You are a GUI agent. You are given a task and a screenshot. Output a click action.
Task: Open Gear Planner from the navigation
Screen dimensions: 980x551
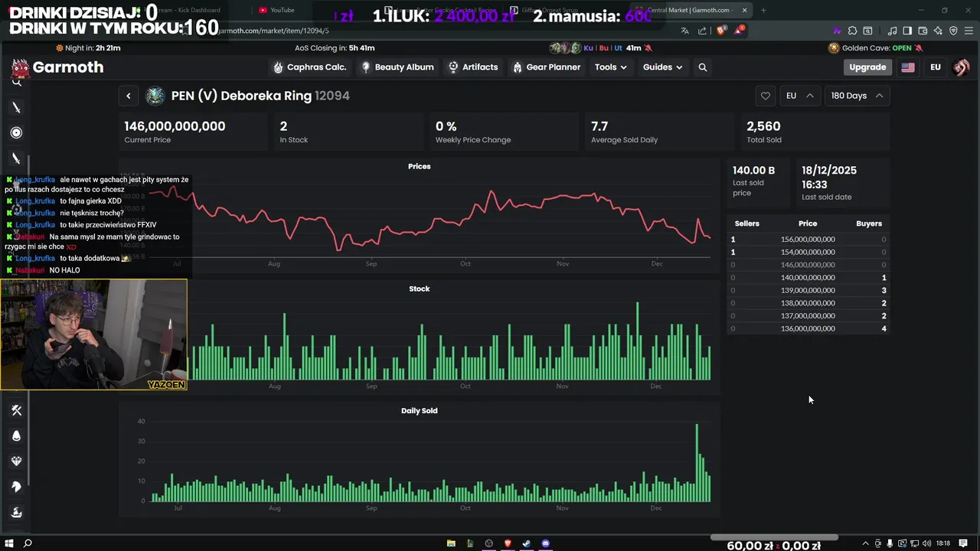point(547,67)
